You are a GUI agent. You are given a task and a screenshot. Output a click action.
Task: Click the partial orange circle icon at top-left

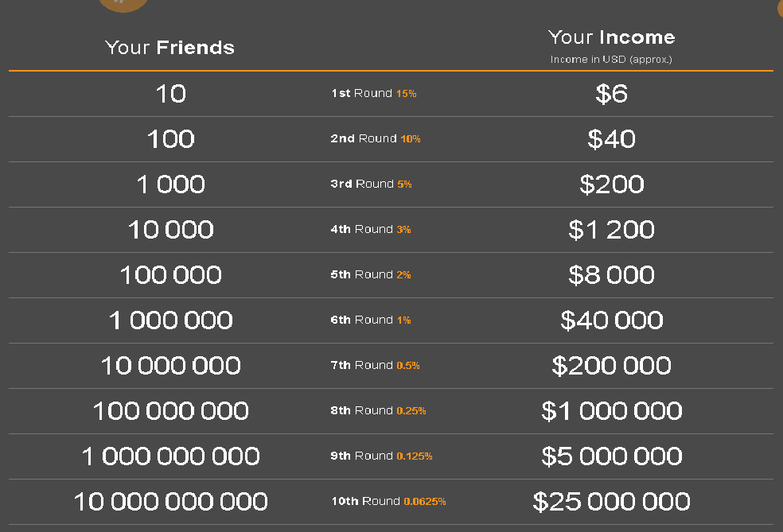click(123, 4)
